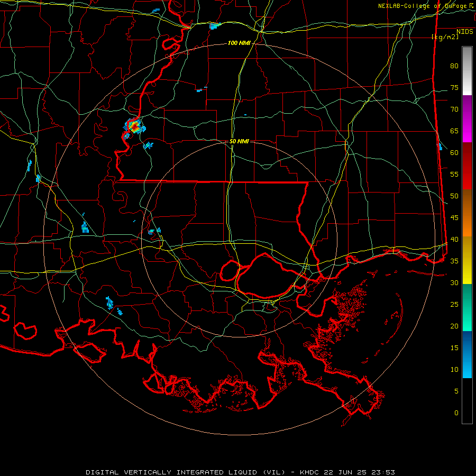This screenshot has height=476, width=476.
Task: Select the 50 NMI range ring label
Action: click(239, 141)
